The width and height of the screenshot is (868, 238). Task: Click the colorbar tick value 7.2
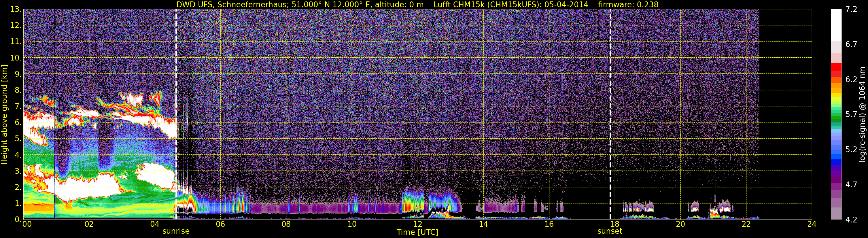click(x=852, y=9)
